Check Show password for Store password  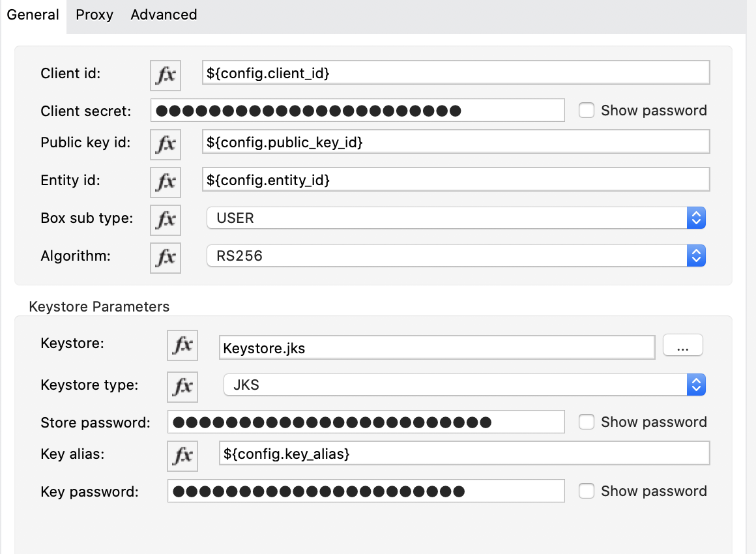coord(587,422)
